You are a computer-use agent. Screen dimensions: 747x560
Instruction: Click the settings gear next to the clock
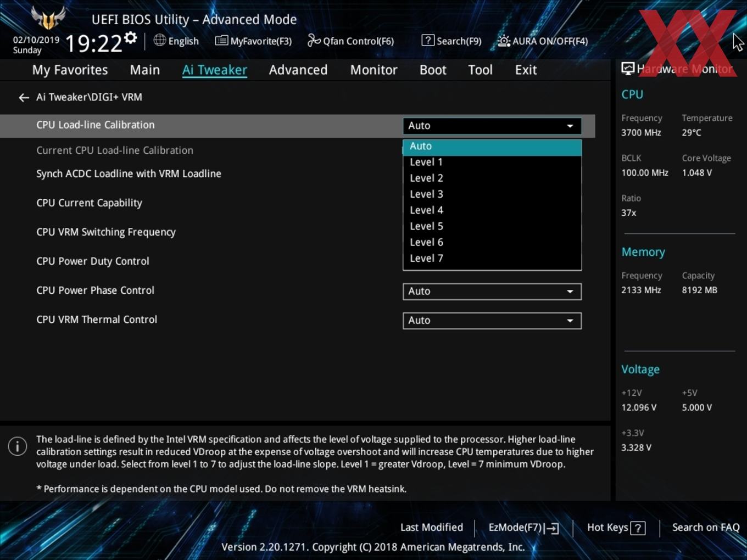pyautogui.click(x=130, y=38)
